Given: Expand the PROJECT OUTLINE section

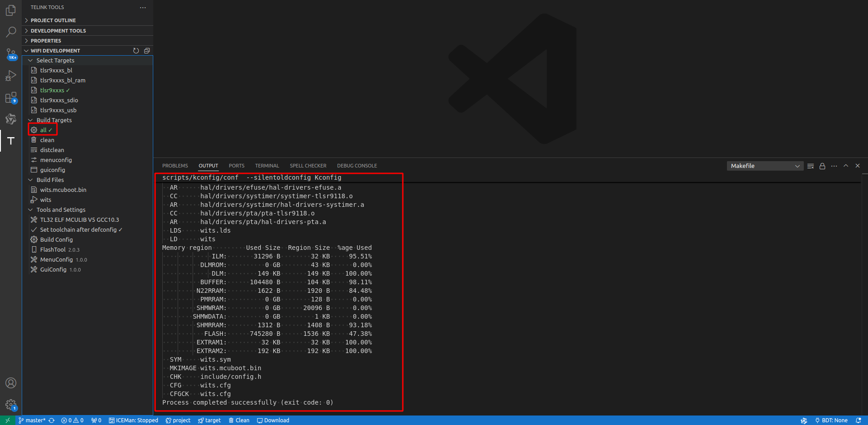Looking at the screenshot, I should (53, 20).
